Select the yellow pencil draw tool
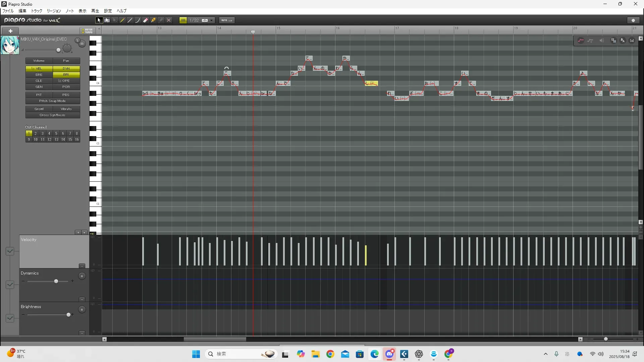The height and width of the screenshot is (362, 644). pos(122,20)
